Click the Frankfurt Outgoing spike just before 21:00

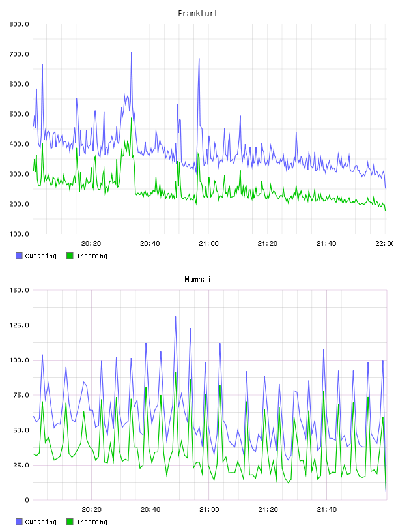tap(199, 59)
